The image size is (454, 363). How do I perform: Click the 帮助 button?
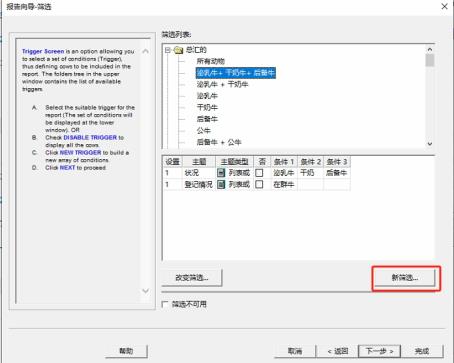[126, 351]
